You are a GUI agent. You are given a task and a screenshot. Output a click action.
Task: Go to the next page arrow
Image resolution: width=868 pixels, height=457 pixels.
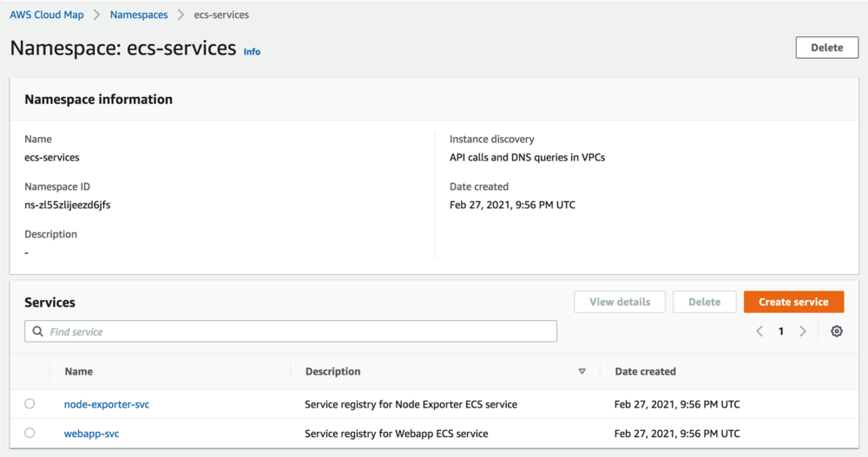[803, 331]
